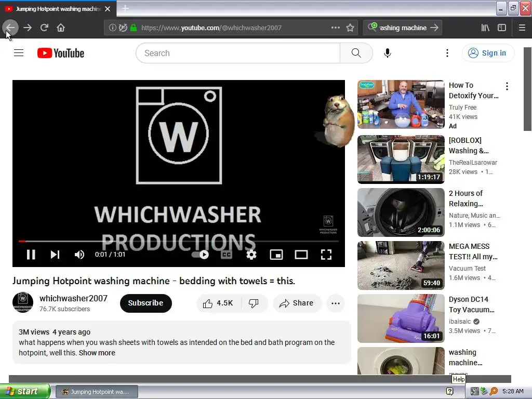Go forward using the browser forward arrow
The image size is (532, 399).
[28, 28]
